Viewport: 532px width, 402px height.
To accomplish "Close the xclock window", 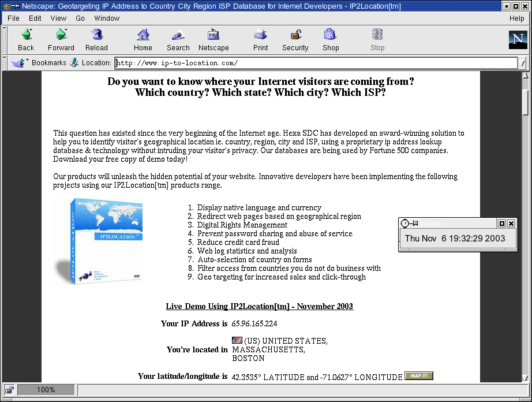I will [511, 223].
